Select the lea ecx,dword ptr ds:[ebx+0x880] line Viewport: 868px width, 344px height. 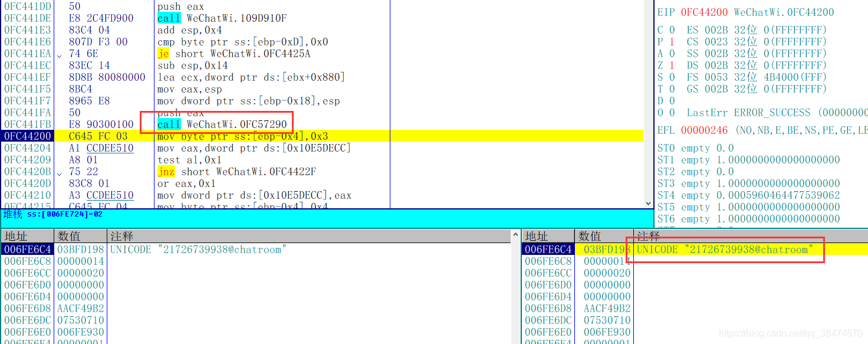tap(252, 77)
